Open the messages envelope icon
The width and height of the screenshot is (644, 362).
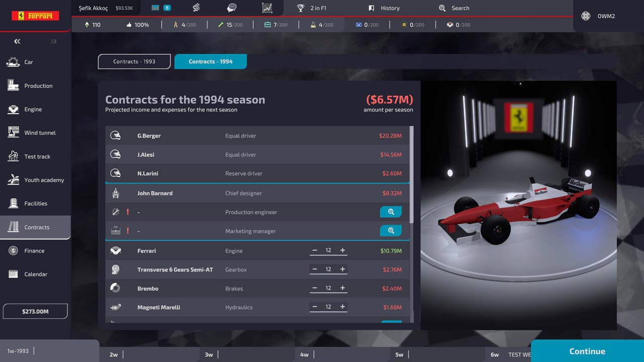[x=155, y=8]
